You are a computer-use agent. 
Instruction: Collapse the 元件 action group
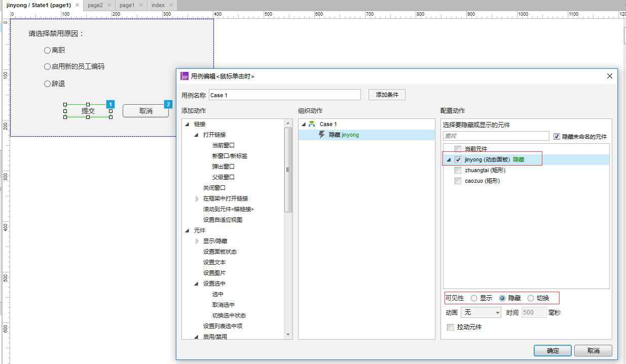pos(187,230)
